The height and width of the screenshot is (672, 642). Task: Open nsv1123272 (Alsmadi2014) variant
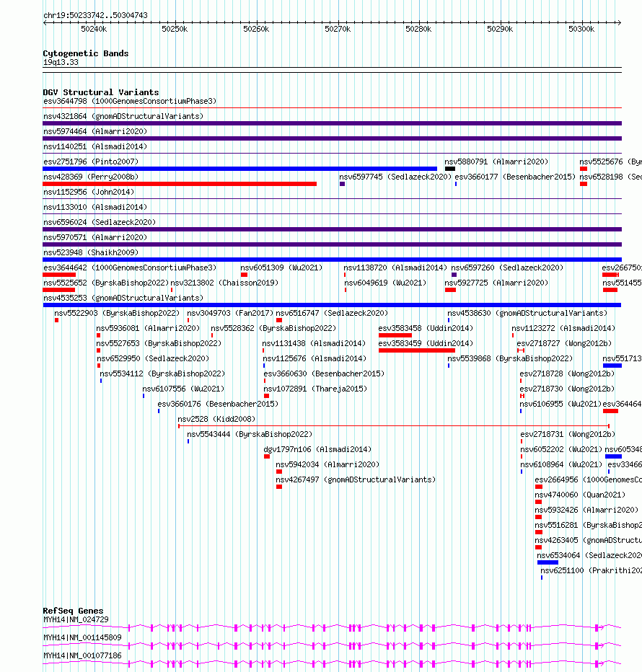tap(563, 328)
